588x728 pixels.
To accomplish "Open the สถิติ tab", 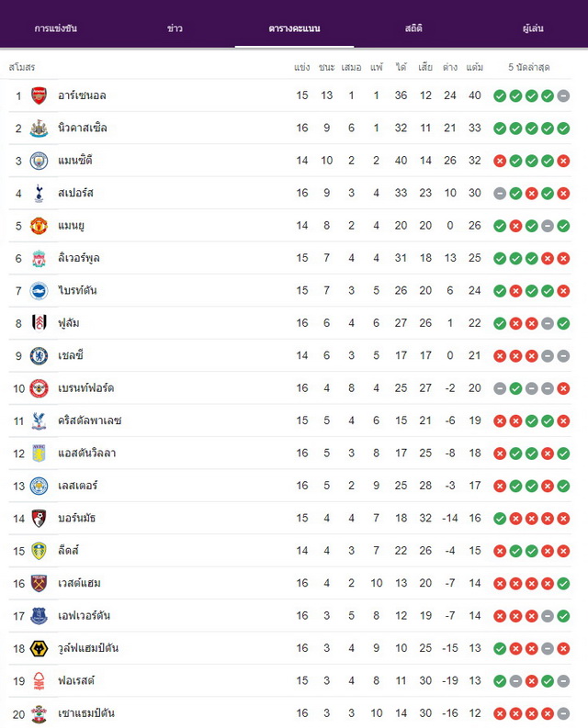I will tap(413, 28).
